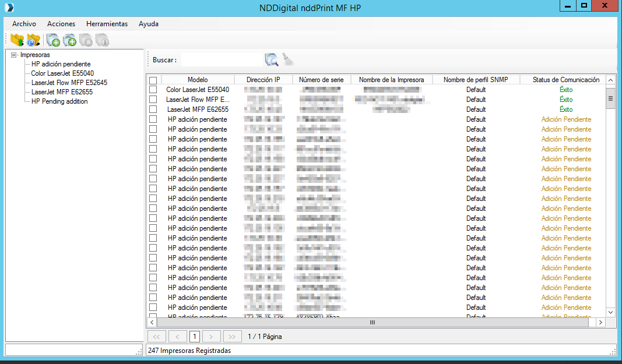Check the box for Color LaserJet E55040 row

pyautogui.click(x=153, y=90)
